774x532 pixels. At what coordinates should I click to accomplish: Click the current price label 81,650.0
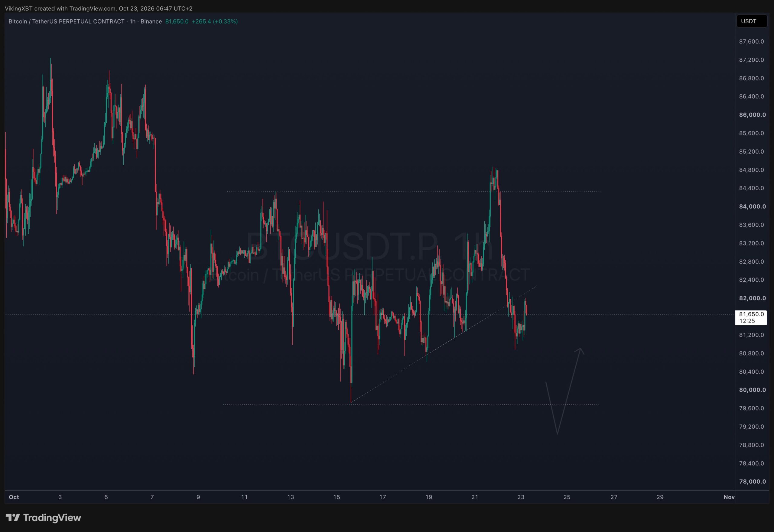point(751,317)
